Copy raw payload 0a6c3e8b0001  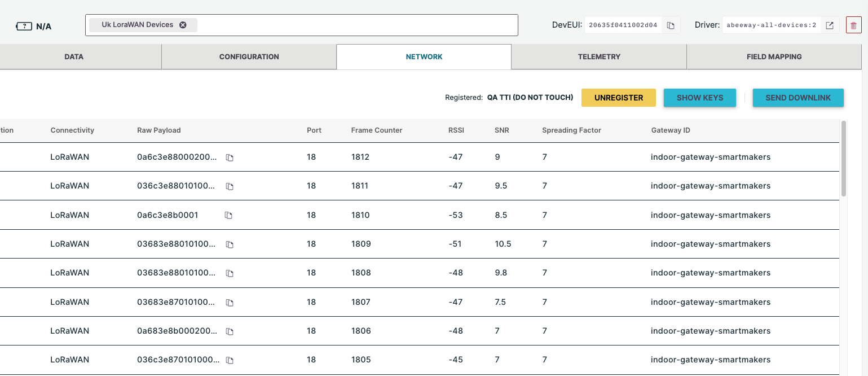coord(228,216)
